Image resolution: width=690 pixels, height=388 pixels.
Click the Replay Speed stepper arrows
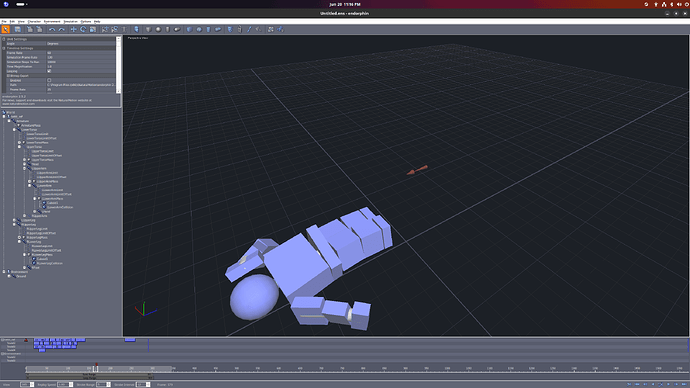click(x=71, y=384)
